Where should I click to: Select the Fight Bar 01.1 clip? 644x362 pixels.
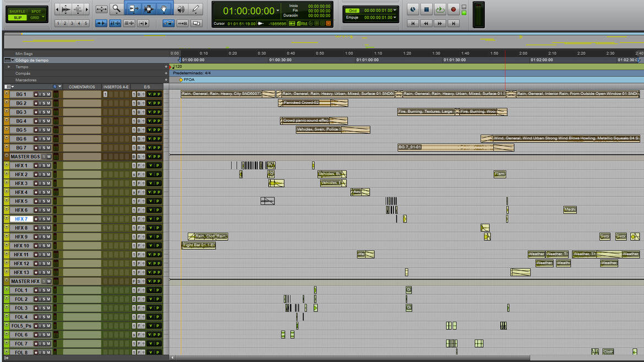pos(198,245)
